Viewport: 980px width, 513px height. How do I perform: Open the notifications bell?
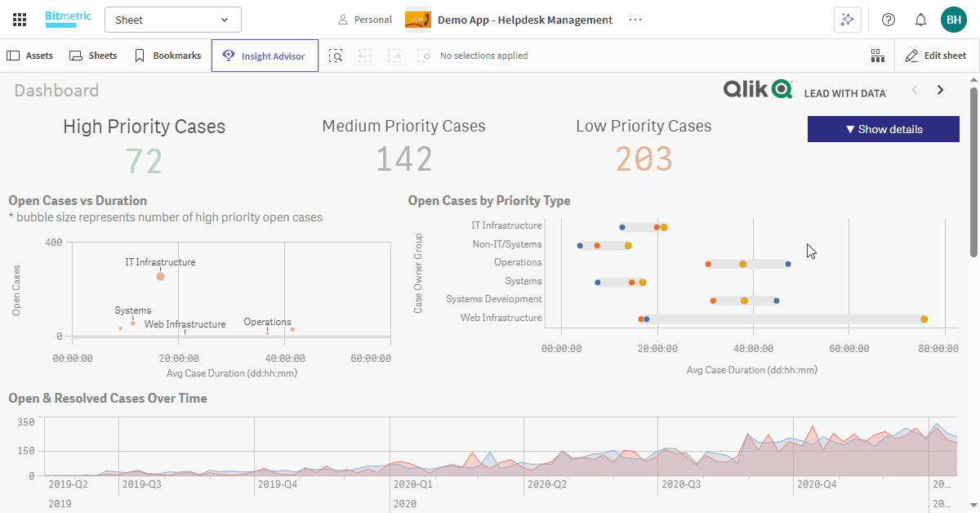coord(920,20)
